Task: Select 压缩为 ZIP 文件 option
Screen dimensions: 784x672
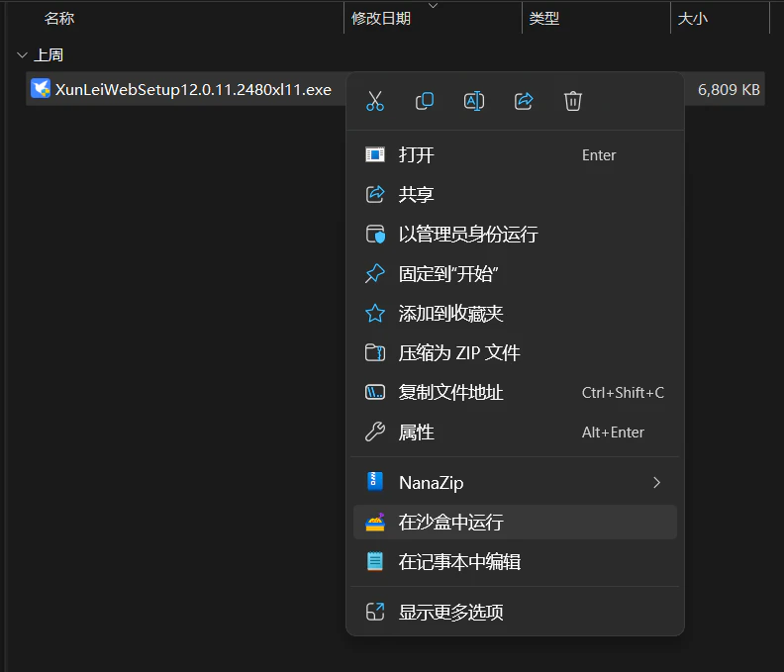Action: pos(515,353)
